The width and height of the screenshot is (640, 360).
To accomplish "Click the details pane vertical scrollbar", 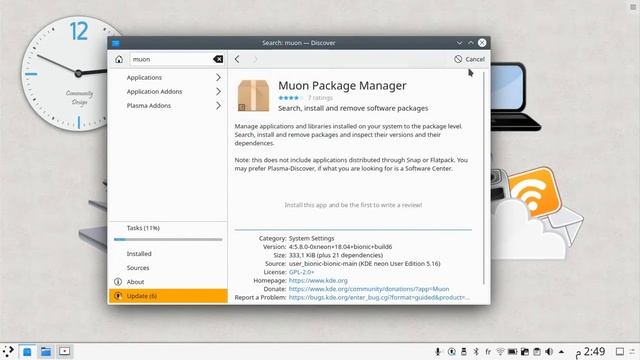I will [x=484, y=178].
